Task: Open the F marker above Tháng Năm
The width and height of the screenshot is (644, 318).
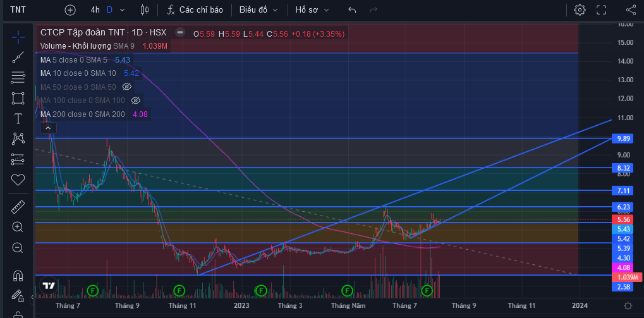Action: pos(348,291)
